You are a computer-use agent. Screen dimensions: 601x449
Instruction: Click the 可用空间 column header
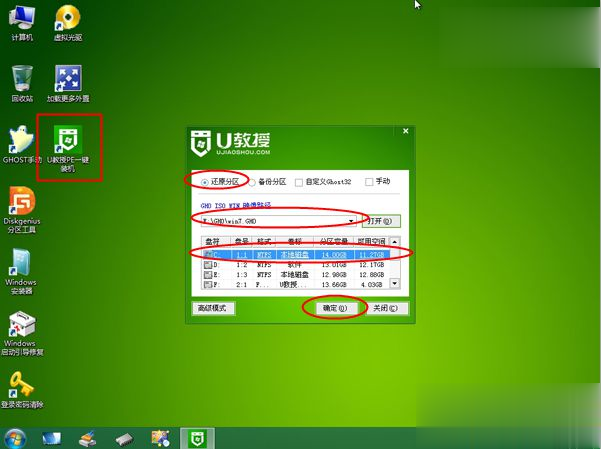coord(371,241)
